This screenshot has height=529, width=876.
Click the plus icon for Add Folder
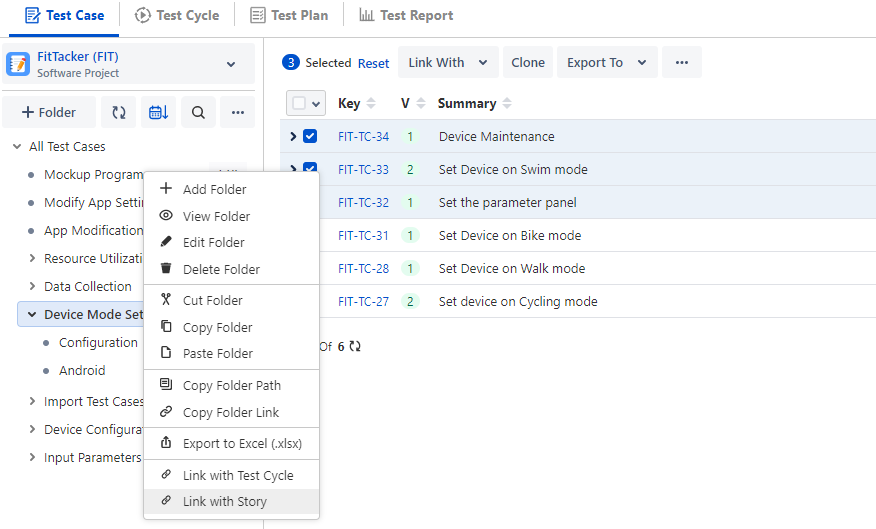tap(166, 188)
